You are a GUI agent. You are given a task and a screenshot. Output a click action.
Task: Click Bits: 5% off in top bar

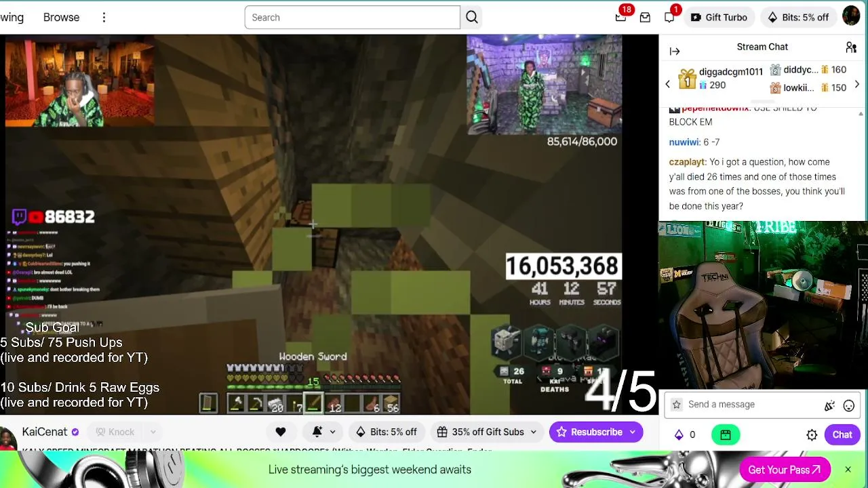tap(798, 18)
